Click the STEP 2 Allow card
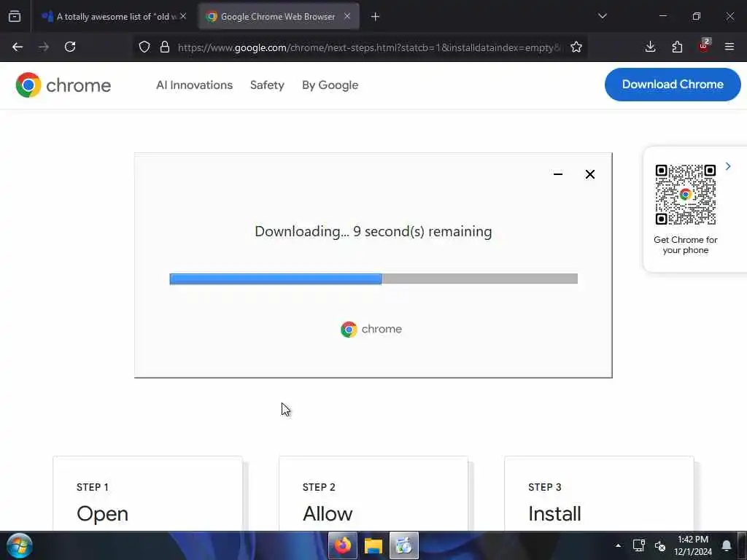The width and height of the screenshot is (747, 560). pos(373,494)
